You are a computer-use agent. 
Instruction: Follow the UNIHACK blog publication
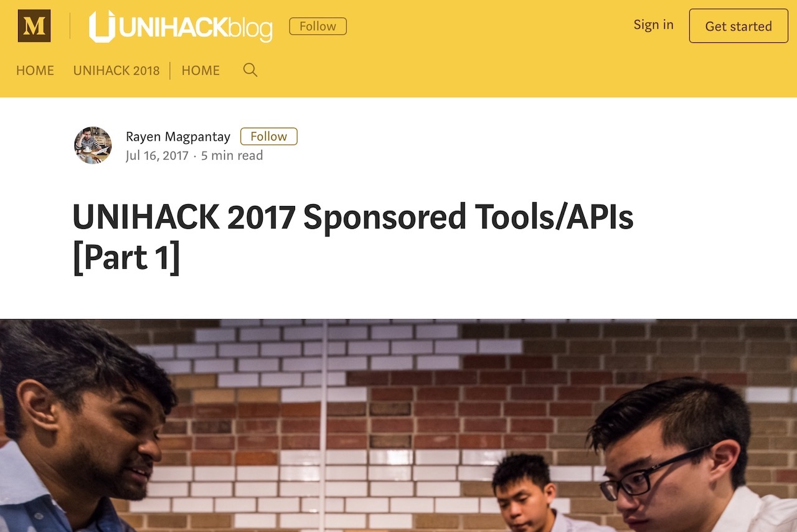point(318,26)
